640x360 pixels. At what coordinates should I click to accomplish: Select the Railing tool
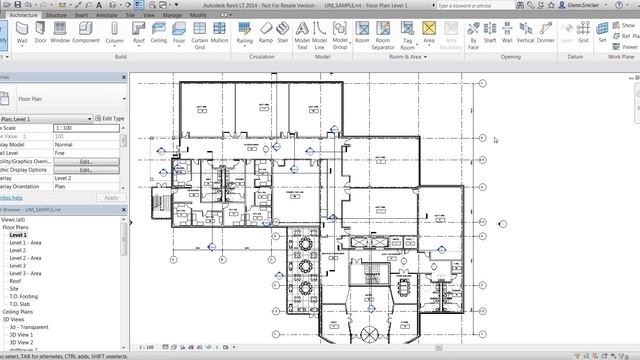244,33
